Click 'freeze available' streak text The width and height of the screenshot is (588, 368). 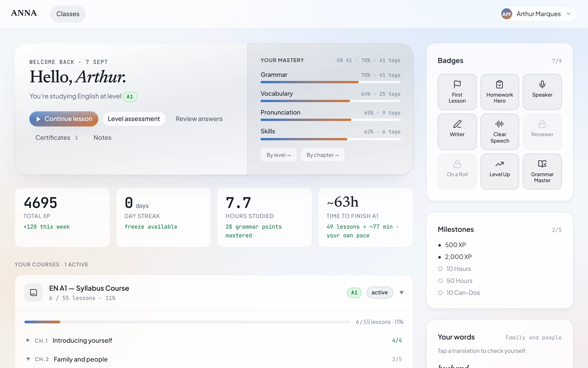pyautogui.click(x=151, y=227)
